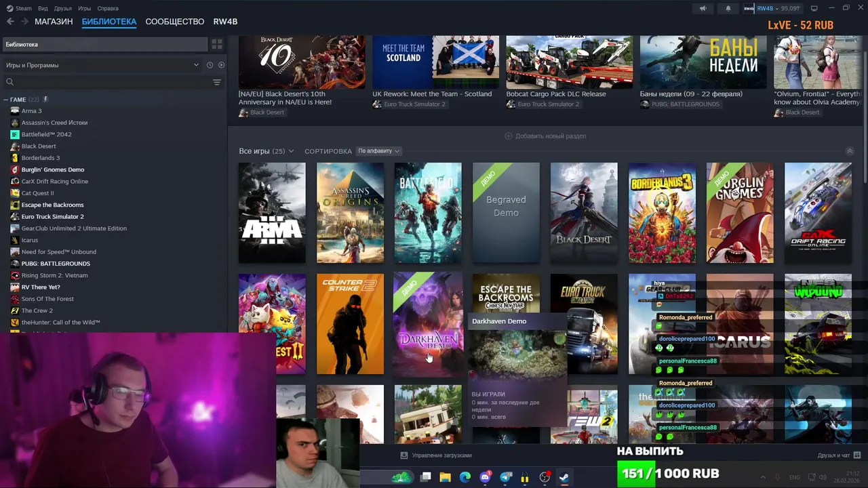Open the Darkhaven Demo cover

[428, 324]
